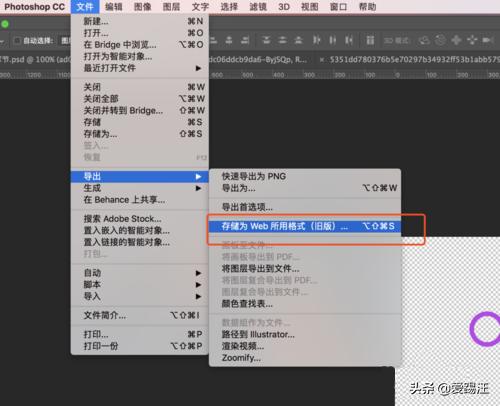Choose 置入嵌入的智能对象...

(x=140, y=231)
